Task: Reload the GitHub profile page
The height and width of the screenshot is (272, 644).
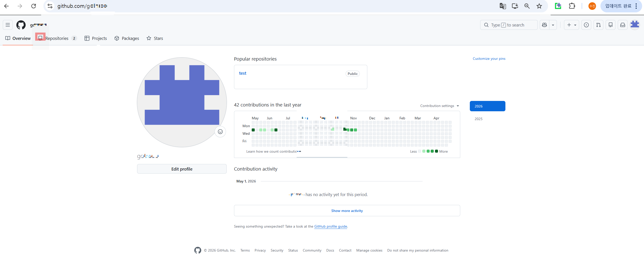Action: [34, 6]
